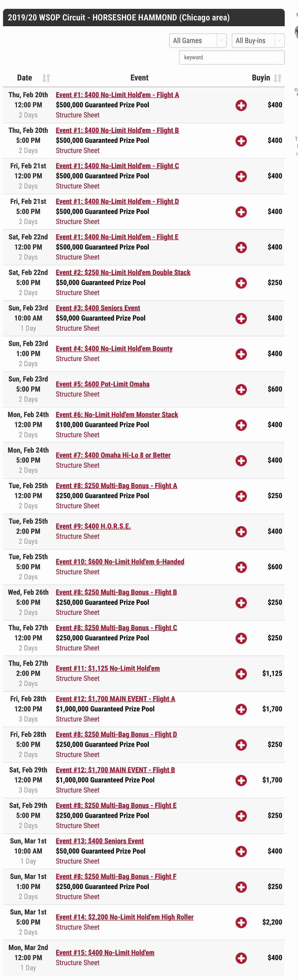298x980 pixels.
Task: Open Event #10 6-Handed event link
Action: (x=120, y=561)
